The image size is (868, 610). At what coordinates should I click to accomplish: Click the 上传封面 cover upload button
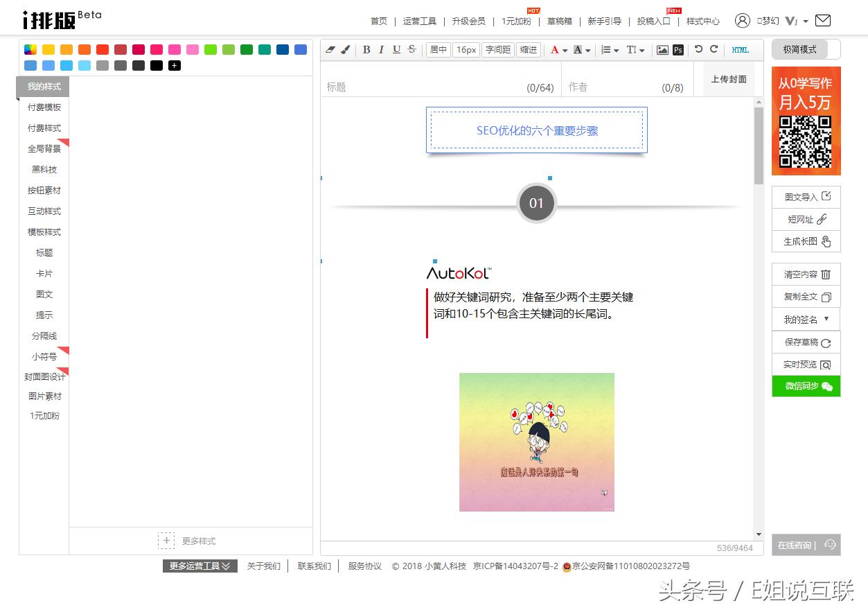pyautogui.click(x=727, y=79)
